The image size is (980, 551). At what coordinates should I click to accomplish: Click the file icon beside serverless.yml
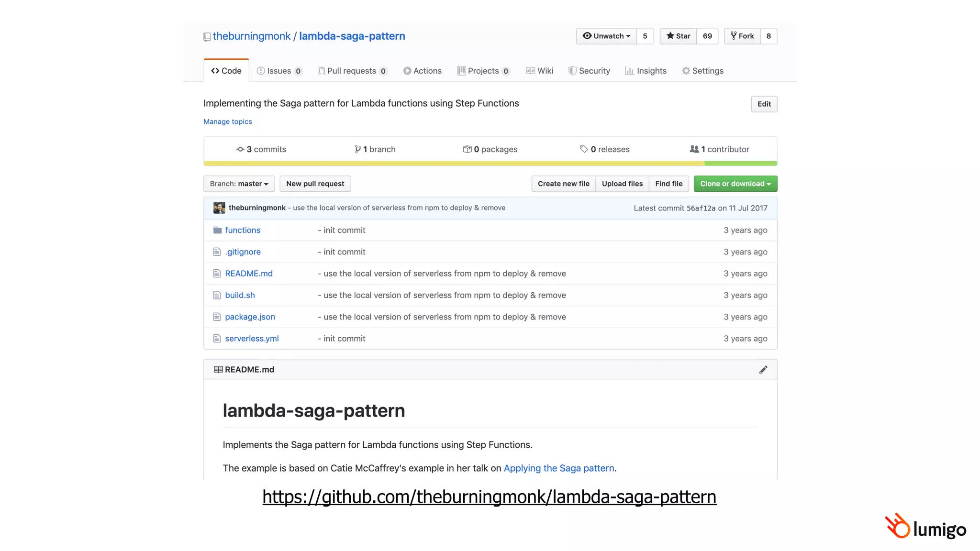click(x=217, y=339)
